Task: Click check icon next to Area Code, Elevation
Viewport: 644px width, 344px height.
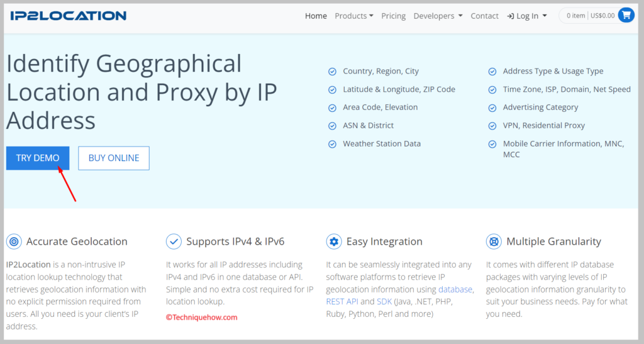Action: (332, 108)
